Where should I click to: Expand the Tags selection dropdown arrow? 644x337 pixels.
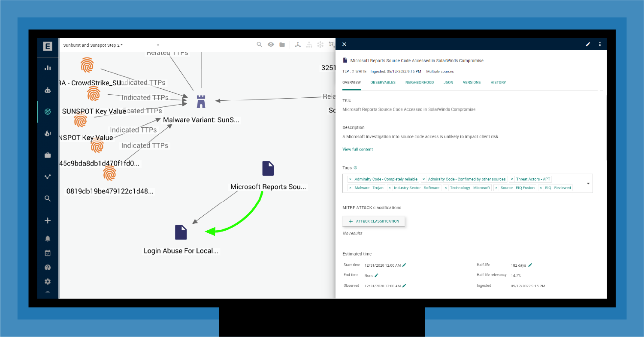[588, 184]
